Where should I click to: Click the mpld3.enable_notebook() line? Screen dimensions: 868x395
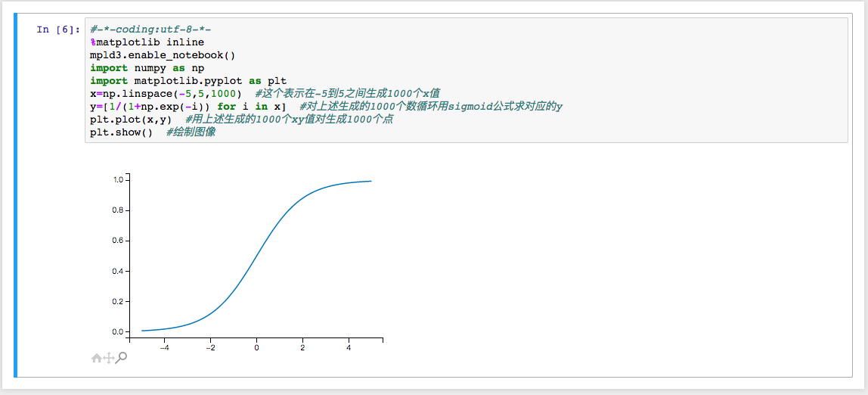coord(163,55)
